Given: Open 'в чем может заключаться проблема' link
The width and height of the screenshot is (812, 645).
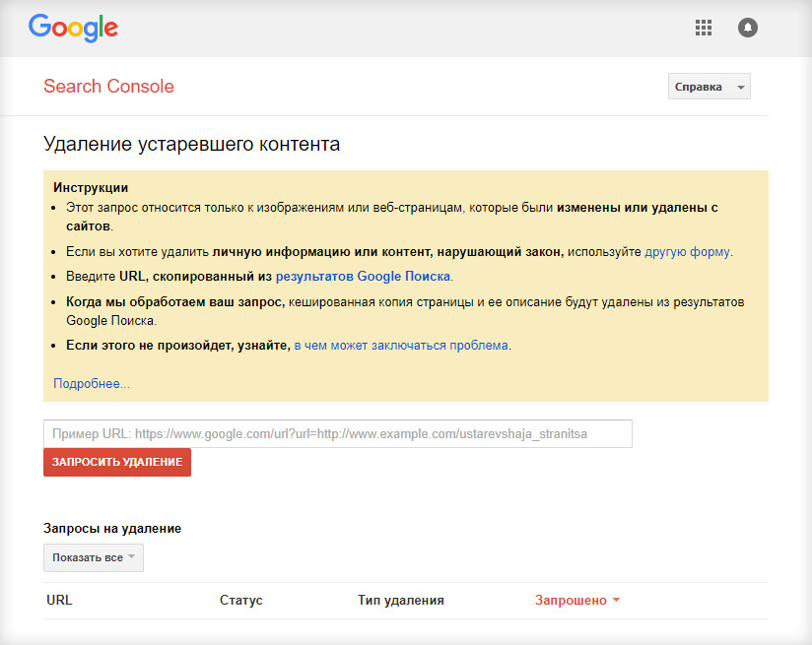Looking at the screenshot, I should (x=401, y=346).
